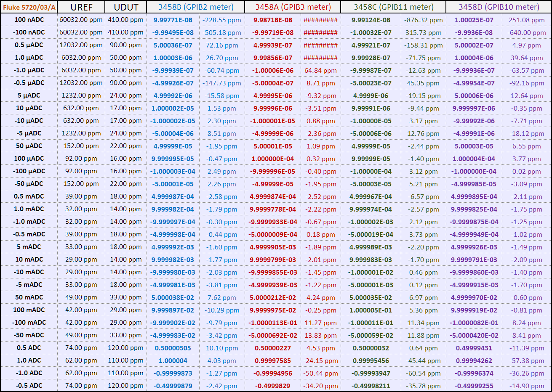Select the 0.50000505 reading
This screenshot has width=552, height=392.
pos(173,348)
